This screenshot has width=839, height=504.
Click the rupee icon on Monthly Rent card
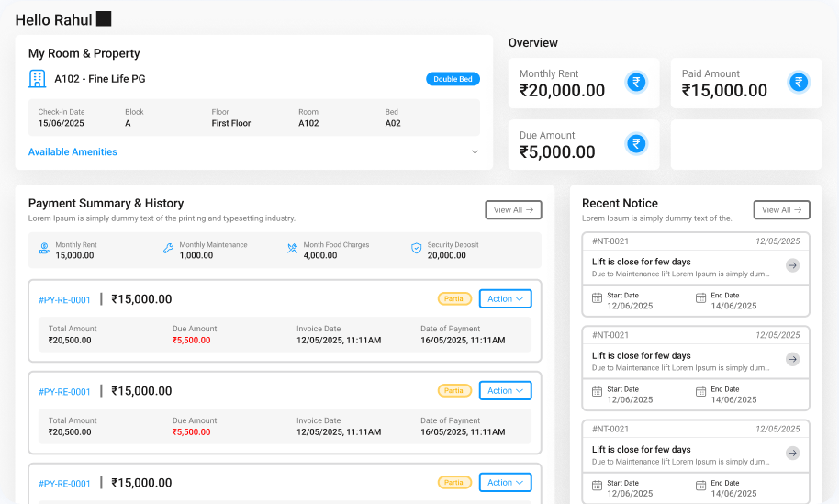click(x=636, y=83)
